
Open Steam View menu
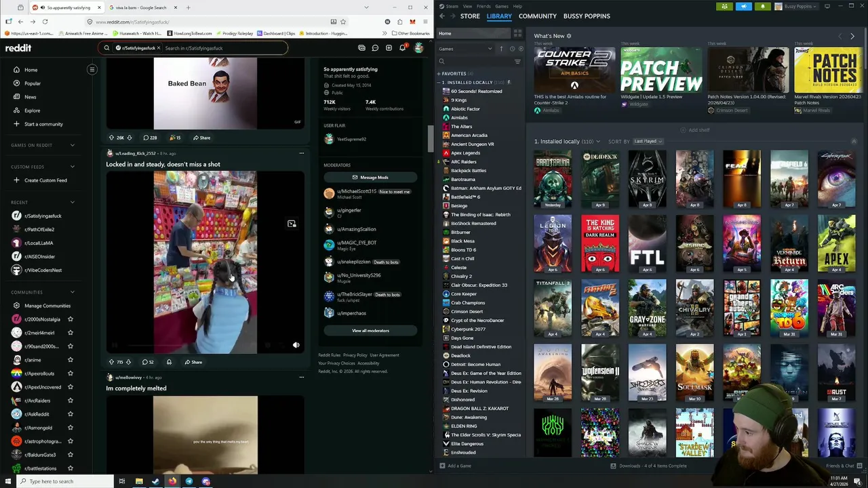467,6
